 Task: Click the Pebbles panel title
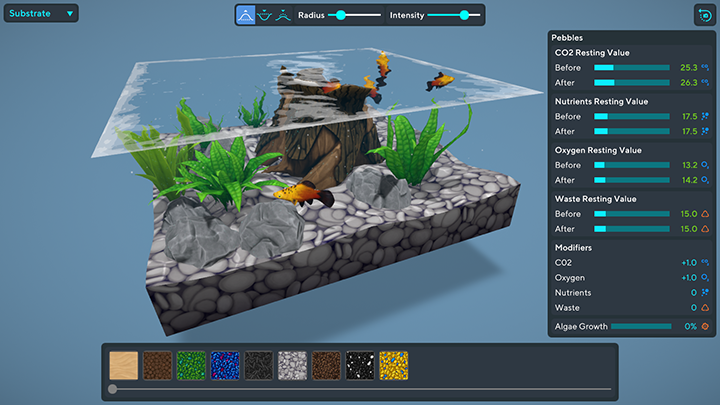pos(567,38)
